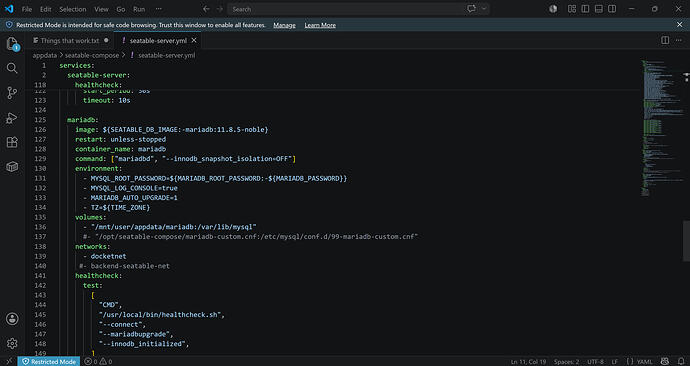This screenshot has width=690, height=366.
Task: Open the Containers view below Extensions
Action: click(12, 167)
